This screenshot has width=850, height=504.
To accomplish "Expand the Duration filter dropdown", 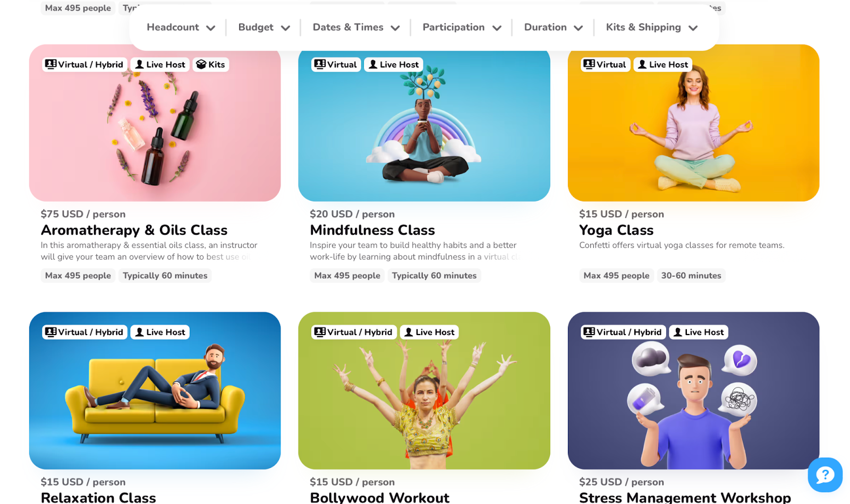I will [553, 27].
